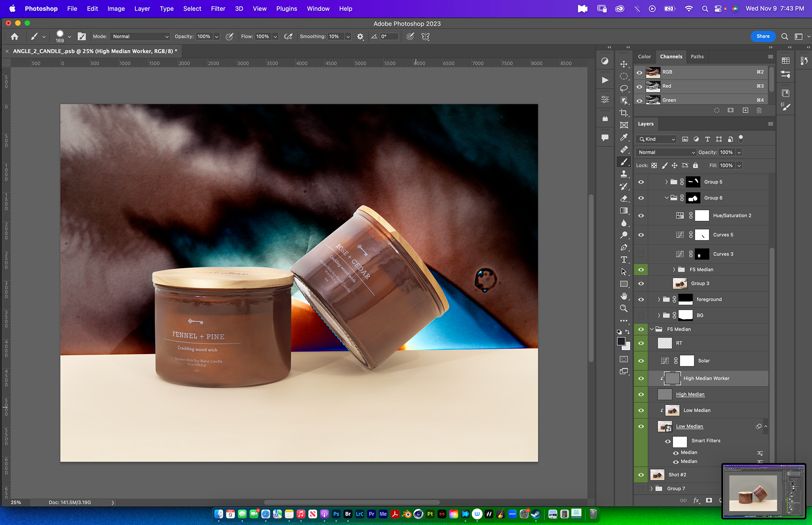The height and width of the screenshot is (525, 812).
Task: Hide the Group 5 layer
Action: (641, 182)
